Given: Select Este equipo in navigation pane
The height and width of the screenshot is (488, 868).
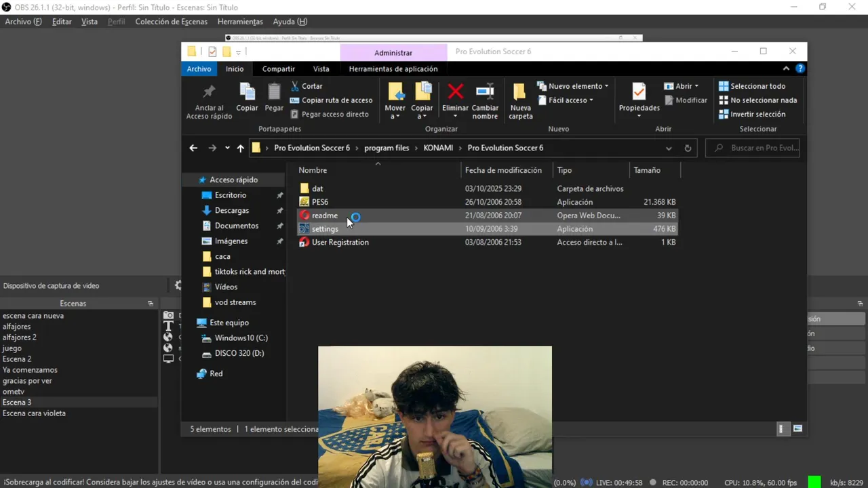Looking at the screenshot, I should pyautogui.click(x=229, y=323).
